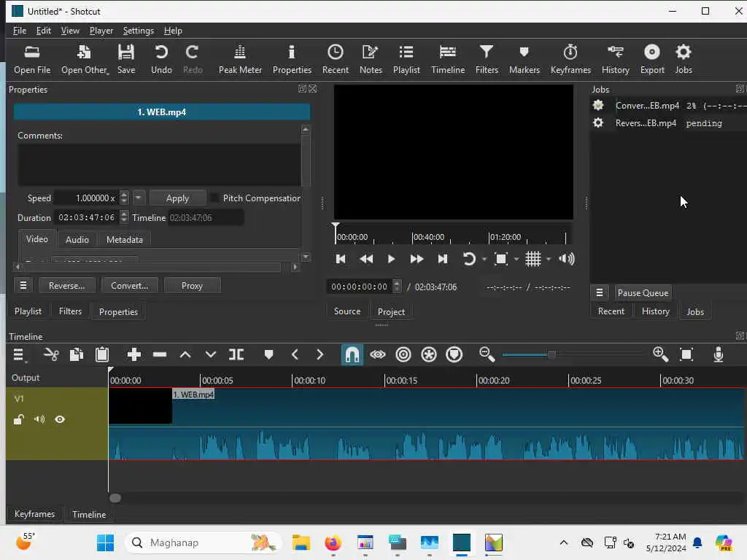Lock the V1 track
Image resolution: width=747 pixels, height=560 pixels.
coord(18,419)
